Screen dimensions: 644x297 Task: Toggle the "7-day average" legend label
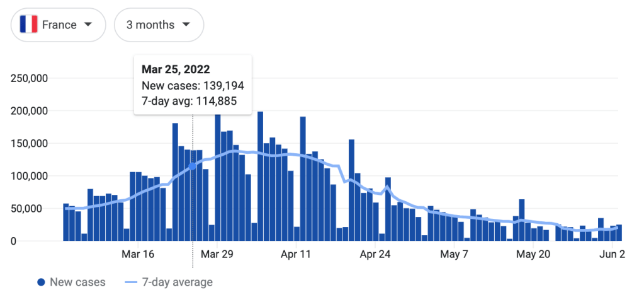click(176, 282)
